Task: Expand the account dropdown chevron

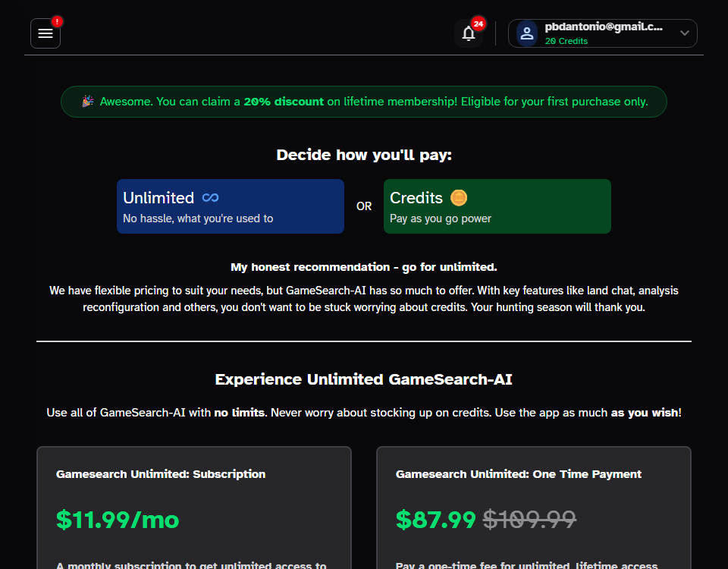Action: pyautogui.click(x=684, y=33)
